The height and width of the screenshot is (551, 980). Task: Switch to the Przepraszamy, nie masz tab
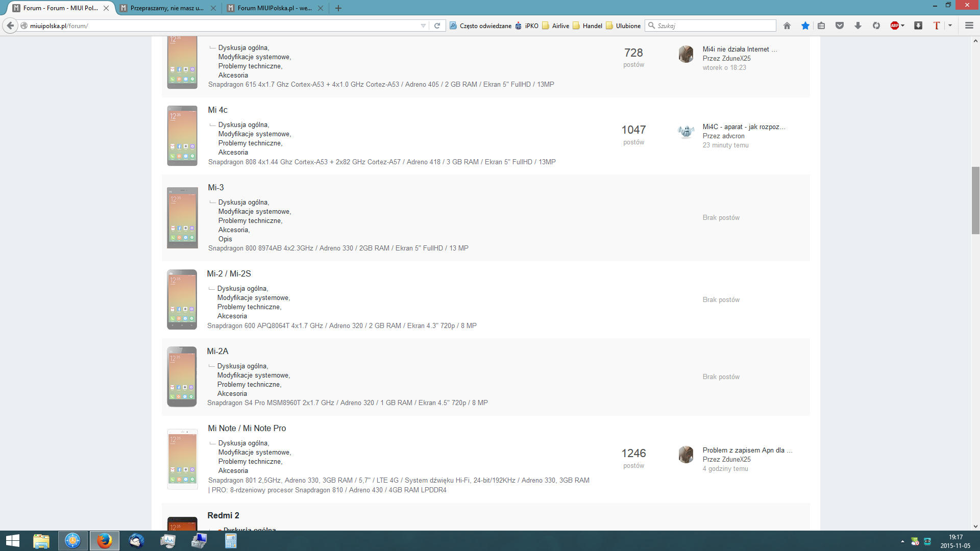(x=166, y=8)
